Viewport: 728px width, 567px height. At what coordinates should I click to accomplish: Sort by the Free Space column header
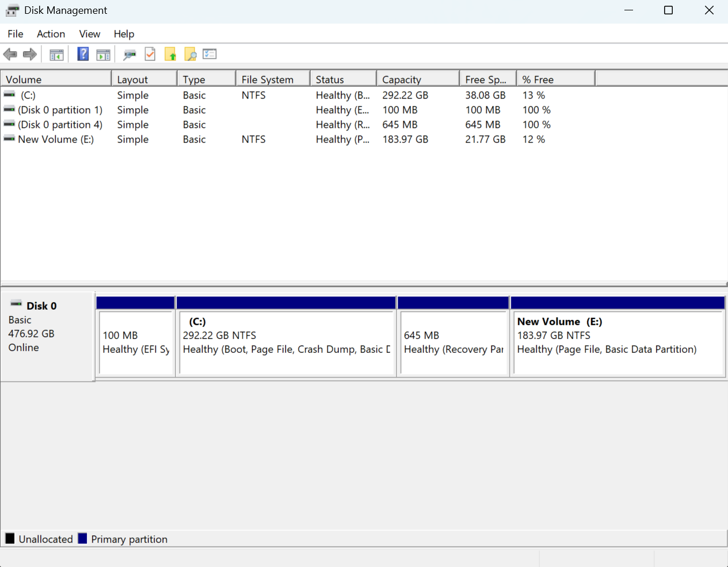click(488, 79)
